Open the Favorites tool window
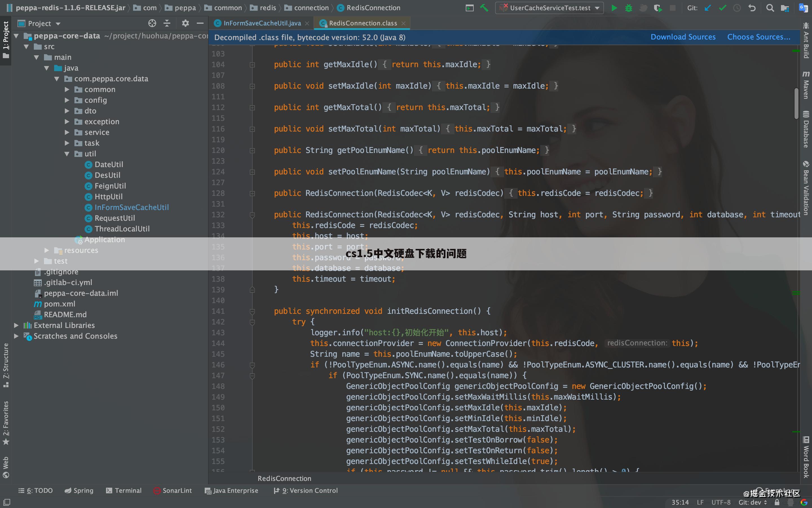 6,423
